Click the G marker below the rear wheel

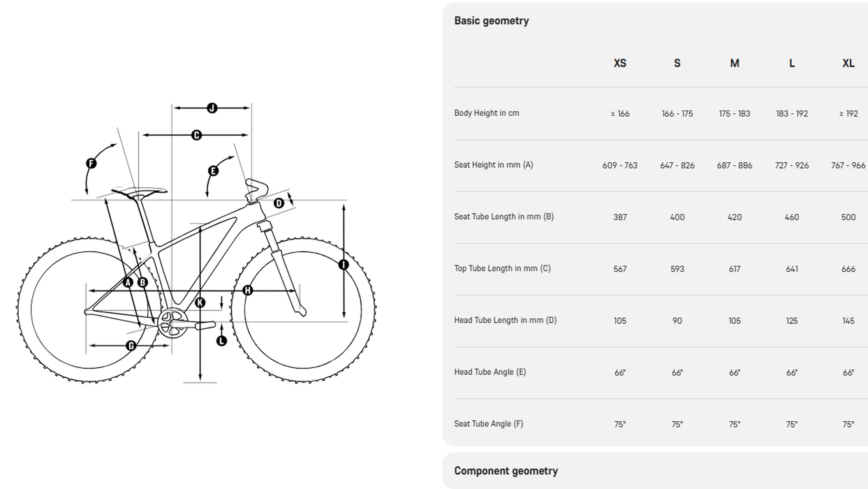pyautogui.click(x=131, y=345)
